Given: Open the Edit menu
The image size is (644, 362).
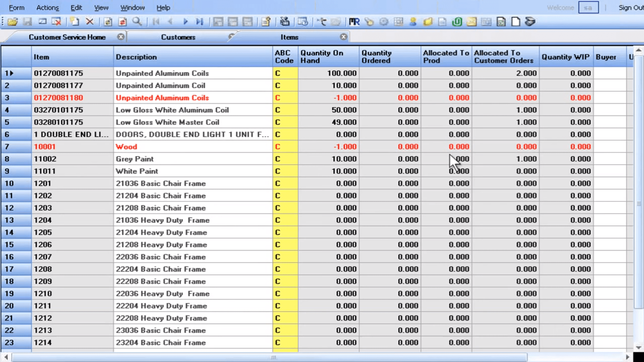Looking at the screenshot, I should (x=76, y=7).
